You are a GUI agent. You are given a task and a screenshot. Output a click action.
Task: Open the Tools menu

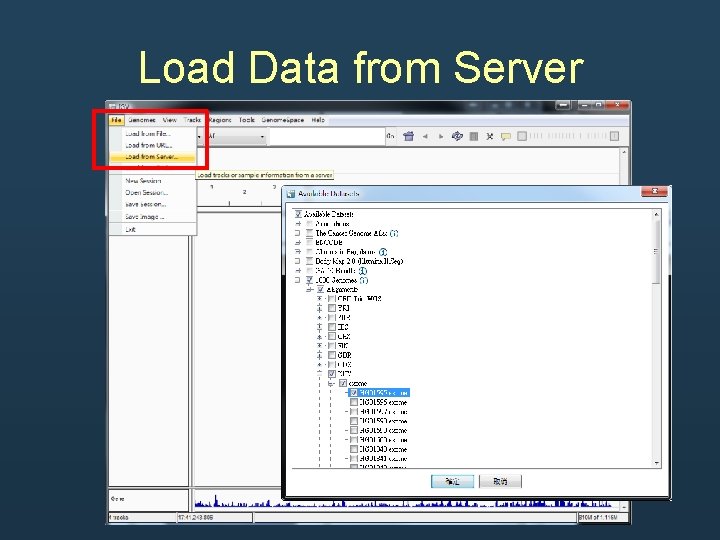click(x=246, y=120)
